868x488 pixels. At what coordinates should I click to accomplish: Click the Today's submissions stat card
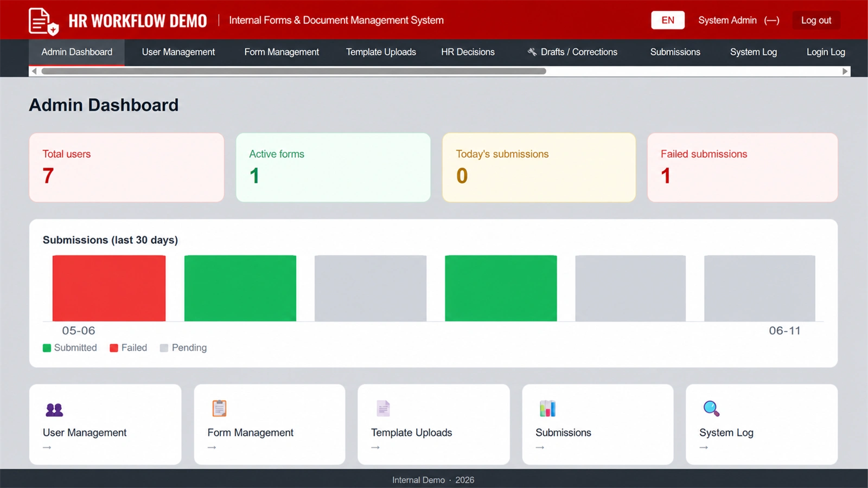pyautogui.click(x=539, y=168)
